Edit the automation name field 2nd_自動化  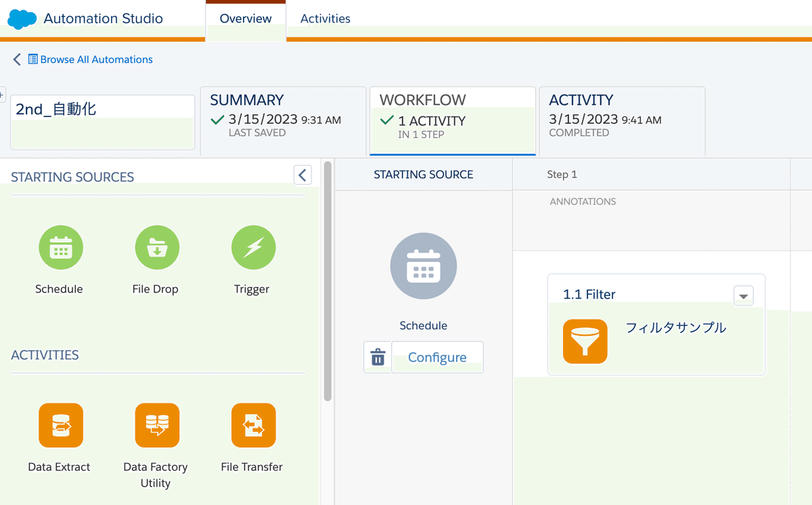click(103, 122)
